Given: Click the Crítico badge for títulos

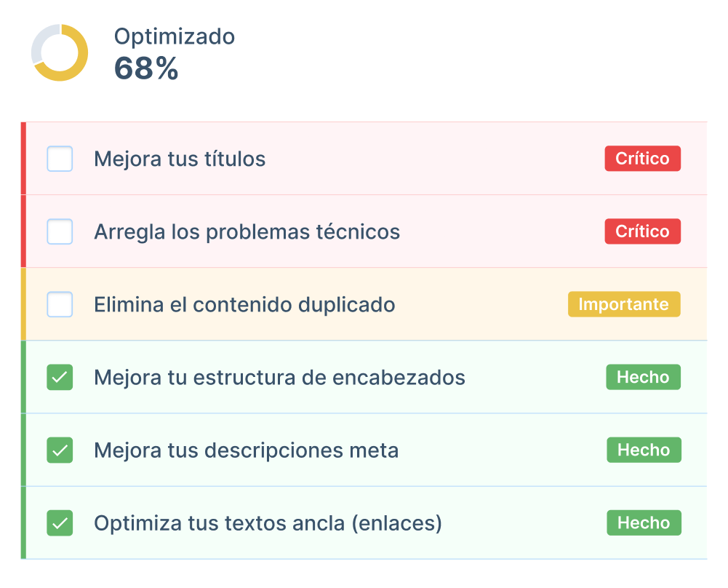Looking at the screenshot, I should coord(642,159).
